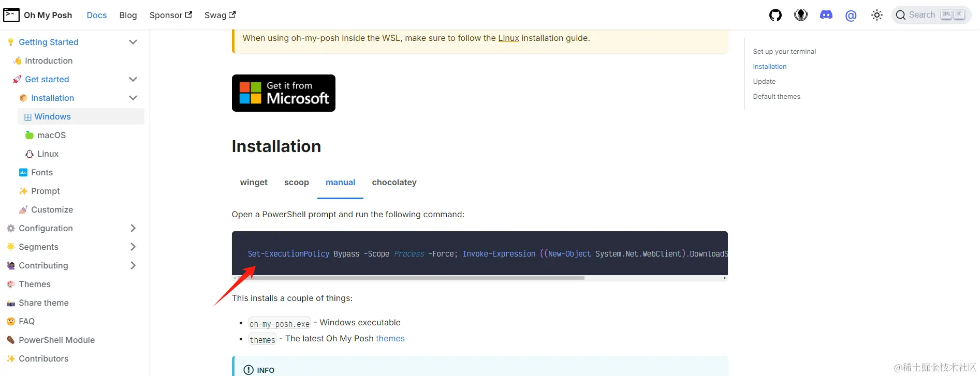Click the themes inline code label
Viewport: 980px width, 376px height.
point(262,340)
